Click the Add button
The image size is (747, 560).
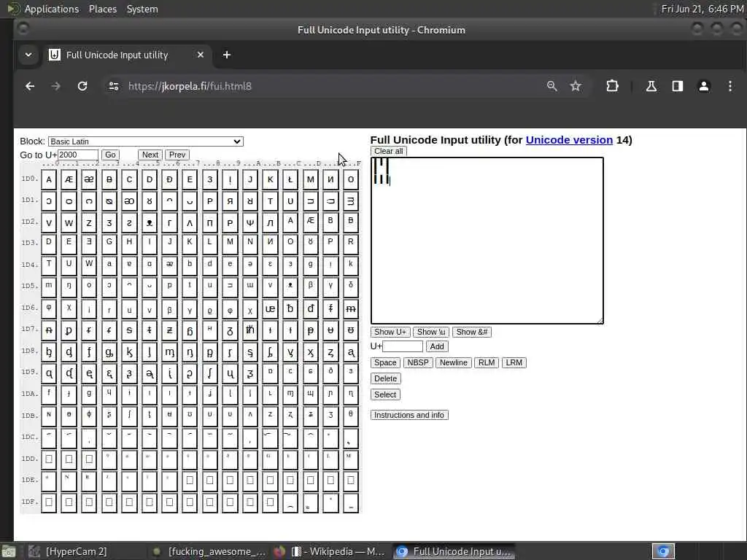tap(437, 346)
